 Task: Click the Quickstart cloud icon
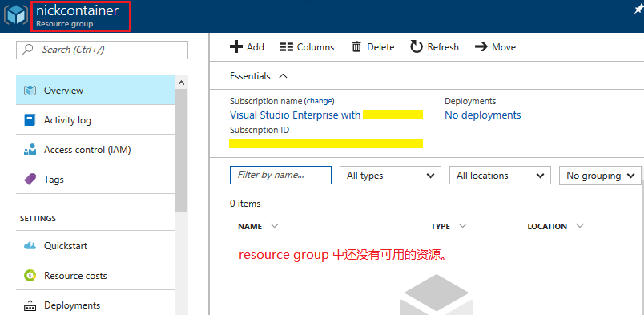(x=30, y=246)
